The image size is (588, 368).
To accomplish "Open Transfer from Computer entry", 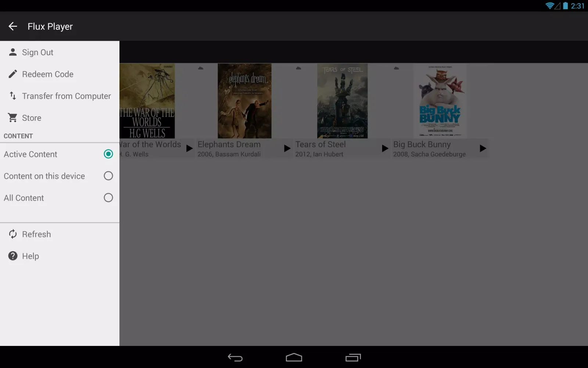I will click(x=60, y=96).
